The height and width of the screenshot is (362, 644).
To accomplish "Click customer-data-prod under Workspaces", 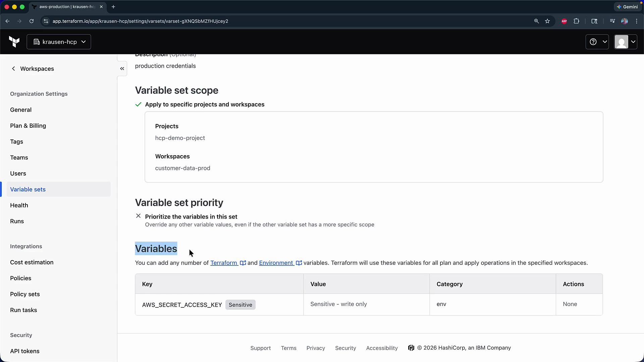I will tap(183, 168).
